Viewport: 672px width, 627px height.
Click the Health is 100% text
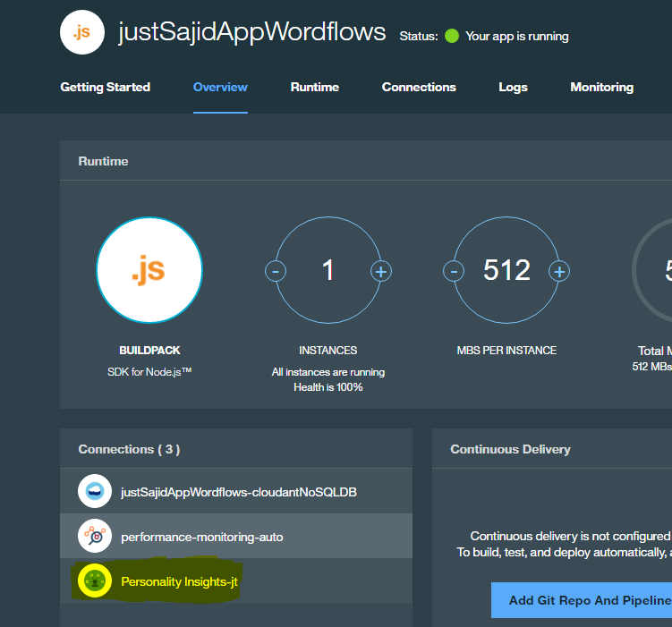click(328, 387)
